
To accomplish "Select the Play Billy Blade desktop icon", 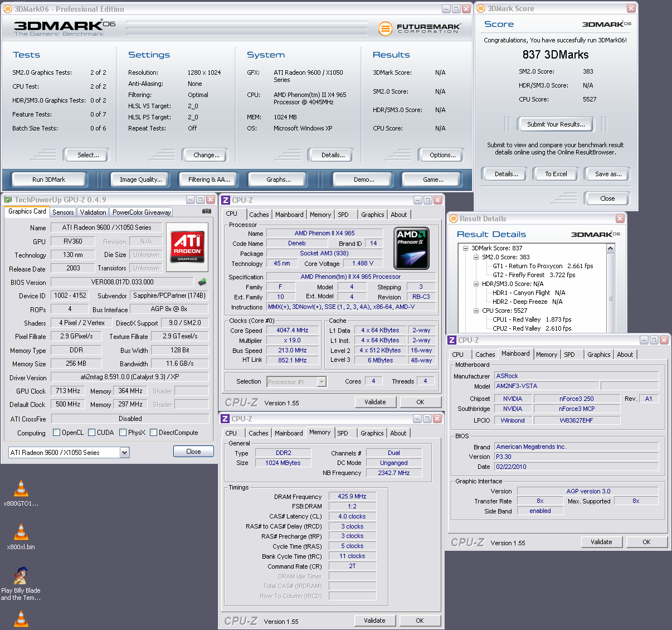I will pyautogui.click(x=21, y=583).
